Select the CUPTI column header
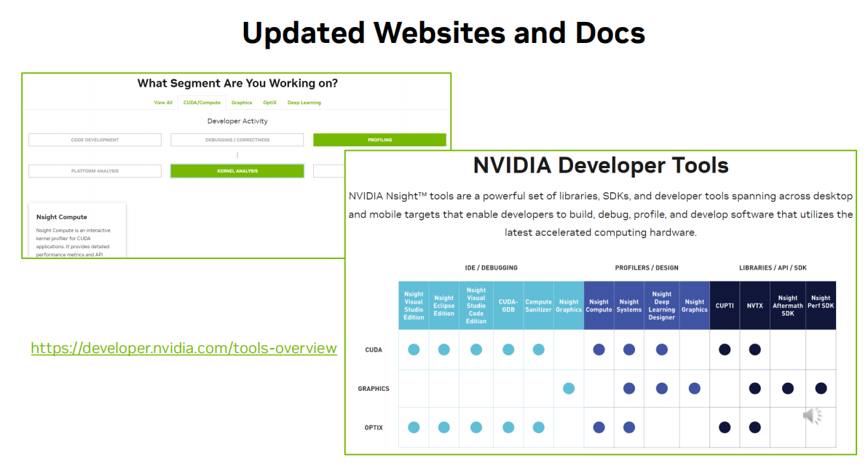Screen dimensions: 868x471 click(724, 306)
